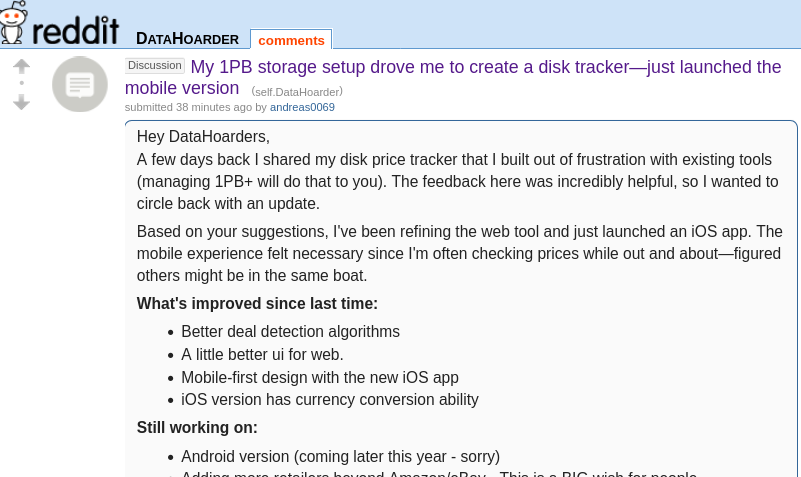Image resolution: width=801 pixels, height=477 pixels.
Task: Downvote the disk tracker post
Action: click(21, 102)
